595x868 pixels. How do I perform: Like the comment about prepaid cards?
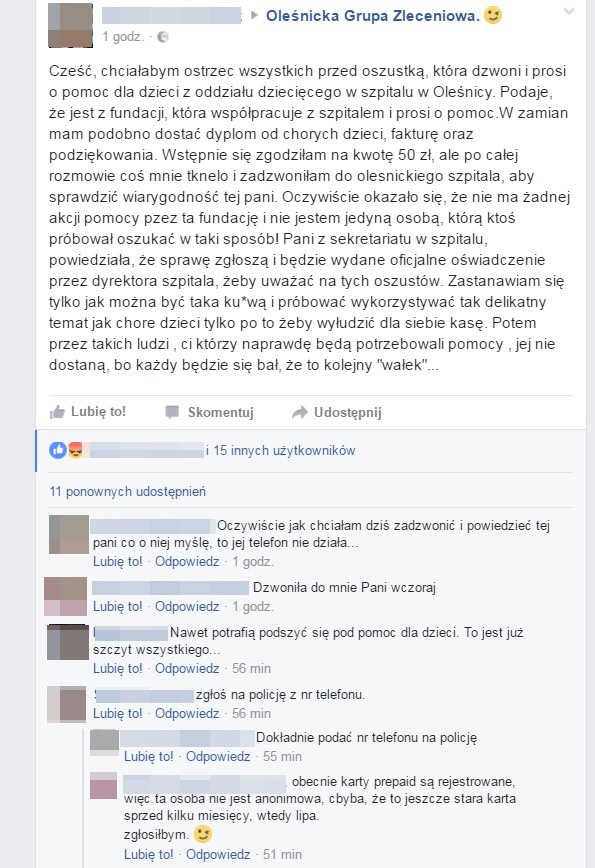pos(148,854)
